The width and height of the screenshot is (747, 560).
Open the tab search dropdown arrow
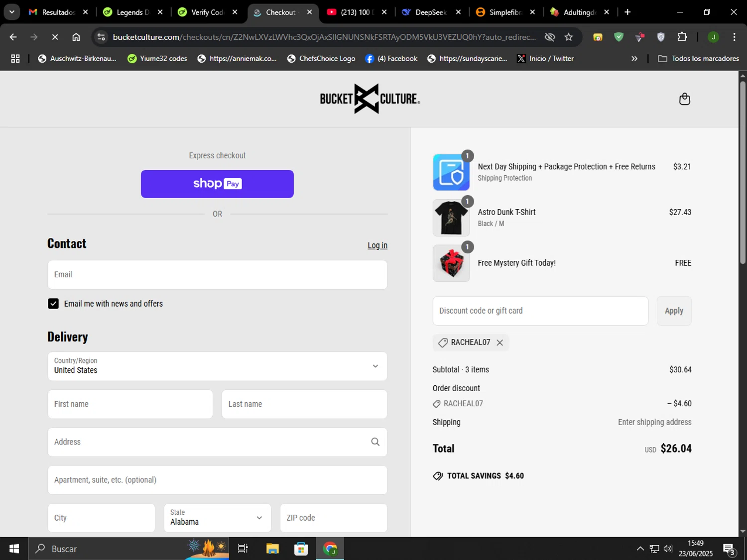pos(11,12)
